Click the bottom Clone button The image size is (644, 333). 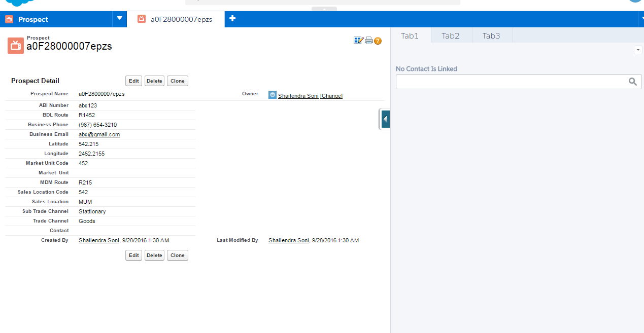pos(178,255)
